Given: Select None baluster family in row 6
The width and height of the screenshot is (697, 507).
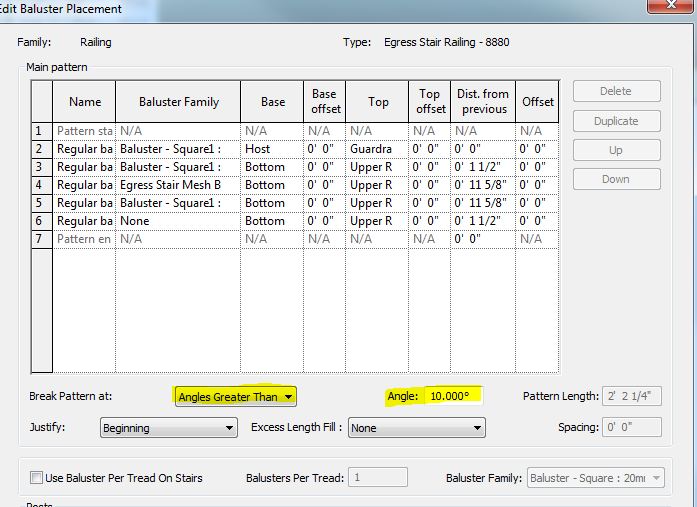Looking at the screenshot, I should pos(177,221).
